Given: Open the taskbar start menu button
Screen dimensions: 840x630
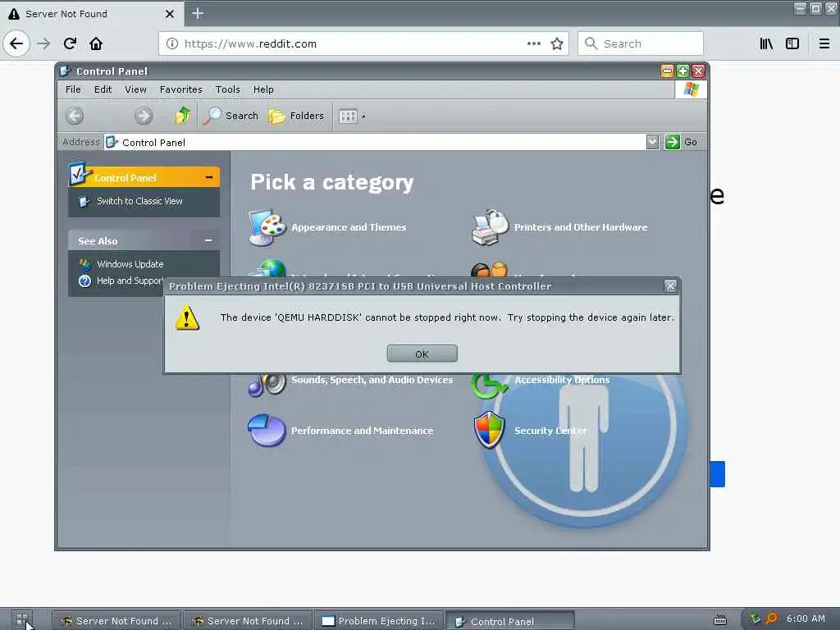Looking at the screenshot, I should pyautogui.click(x=21, y=620).
